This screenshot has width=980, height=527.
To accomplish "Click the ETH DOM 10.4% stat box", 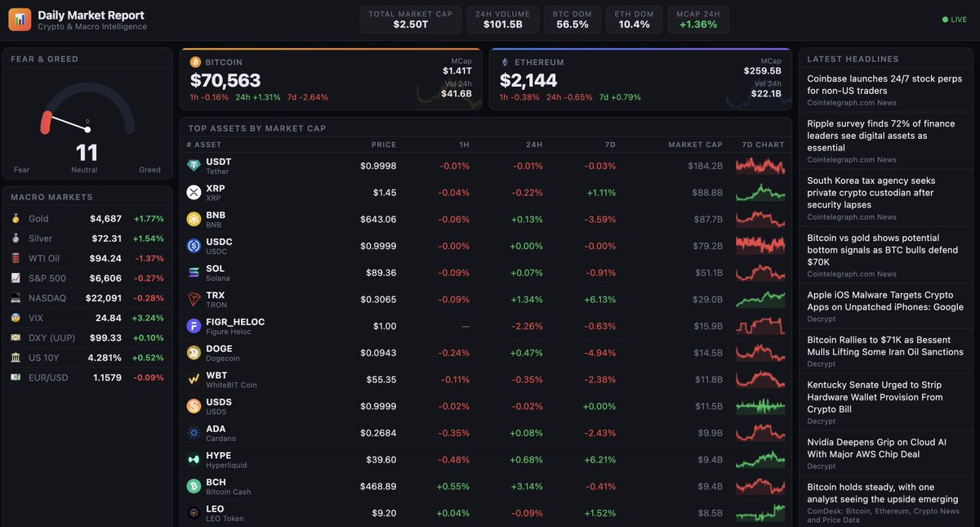I will click(634, 20).
